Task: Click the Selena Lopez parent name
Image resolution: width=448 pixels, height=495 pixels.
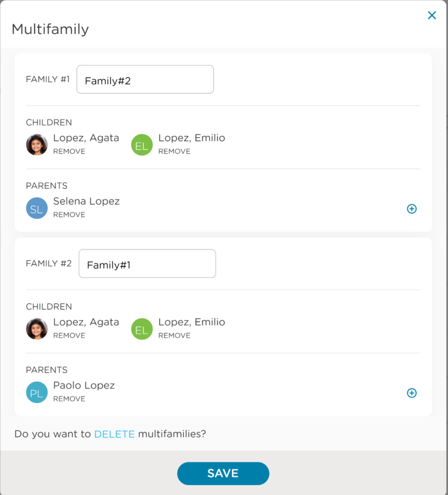Action: click(86, 201)
